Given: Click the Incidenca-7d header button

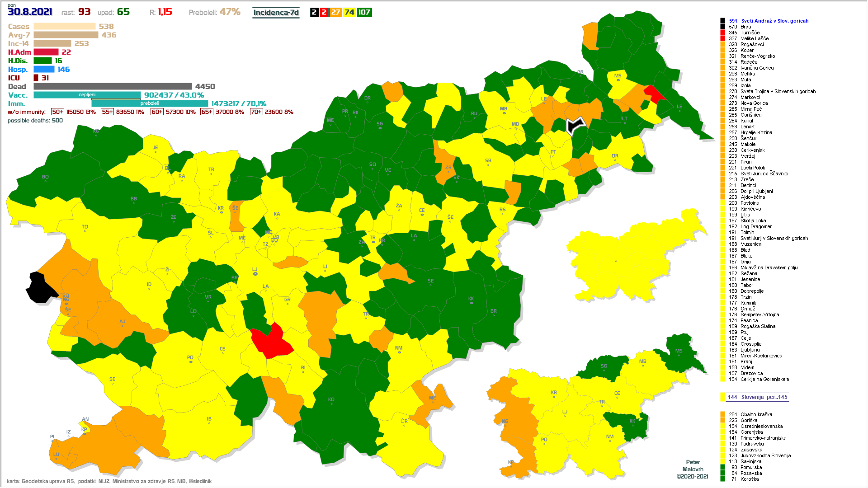Looking at the screenshot, I should 276,12.
